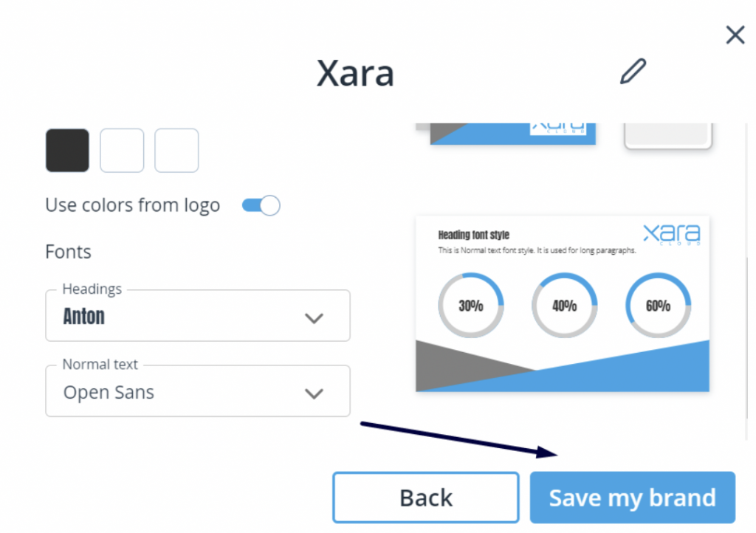The height and width of the screenshot is (533, 756).
Task: Click the chevron arrow in the Headings box
Action: pyautogui.click(x=314, y=318)
